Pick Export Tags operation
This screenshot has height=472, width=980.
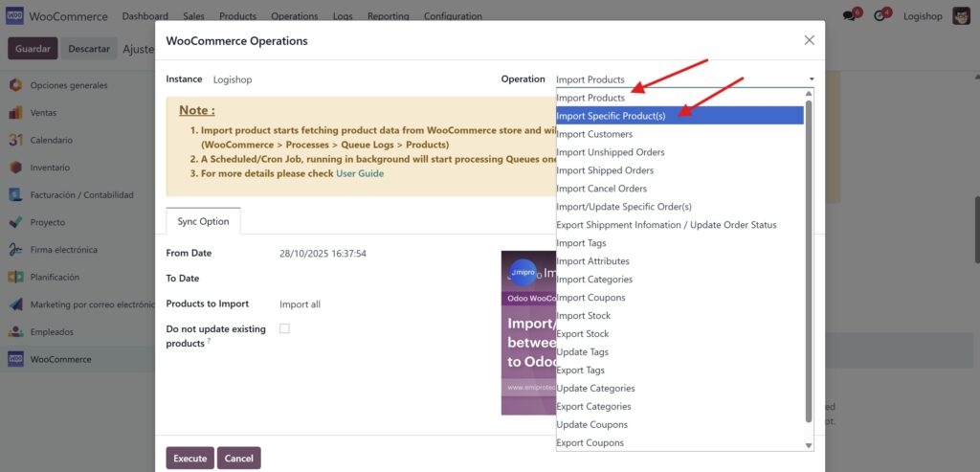(679, 370)
